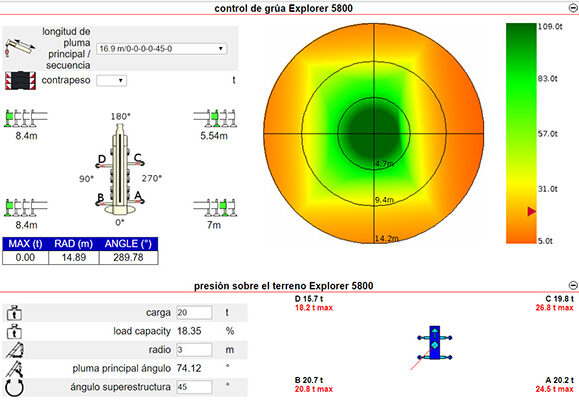Select the 8.4m outrigger icon for B
Screen dimensions: 579x405
pyautogui.click(x=26, y=207)
